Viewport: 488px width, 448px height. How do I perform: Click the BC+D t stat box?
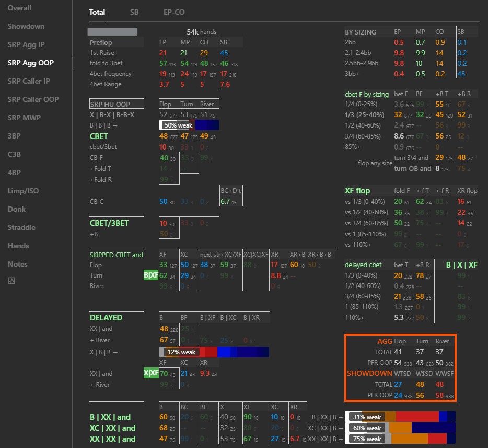click(x=231, y=196)
